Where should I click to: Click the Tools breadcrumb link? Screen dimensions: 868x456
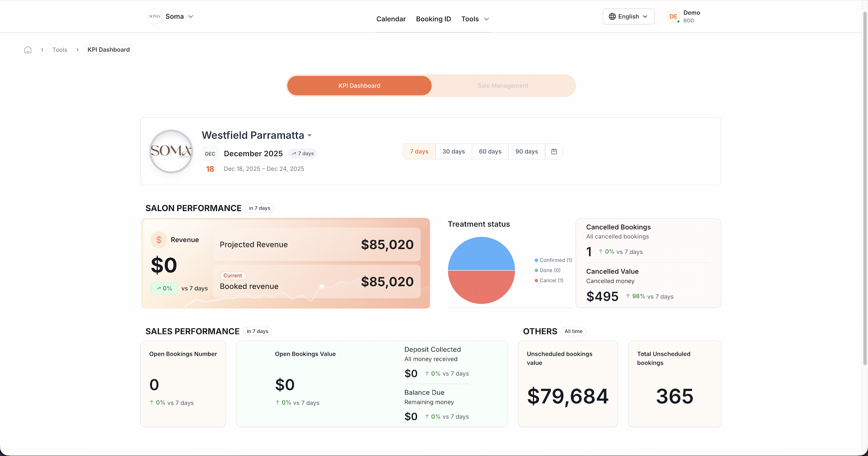pyautogui.click(x=60, y=50)
